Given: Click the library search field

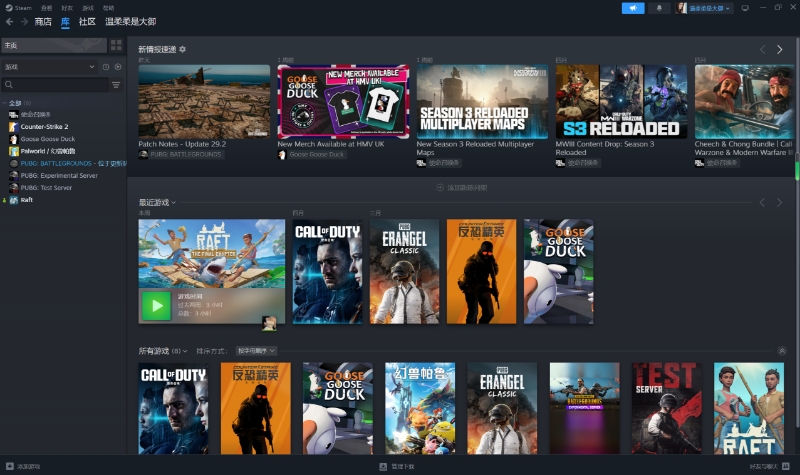Looking at the screenshot, I should click(x=55, y=85).
